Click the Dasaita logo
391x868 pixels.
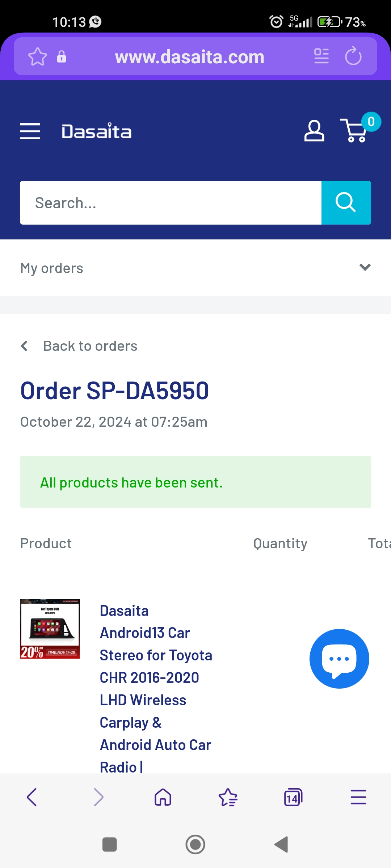tap(96, 131)
